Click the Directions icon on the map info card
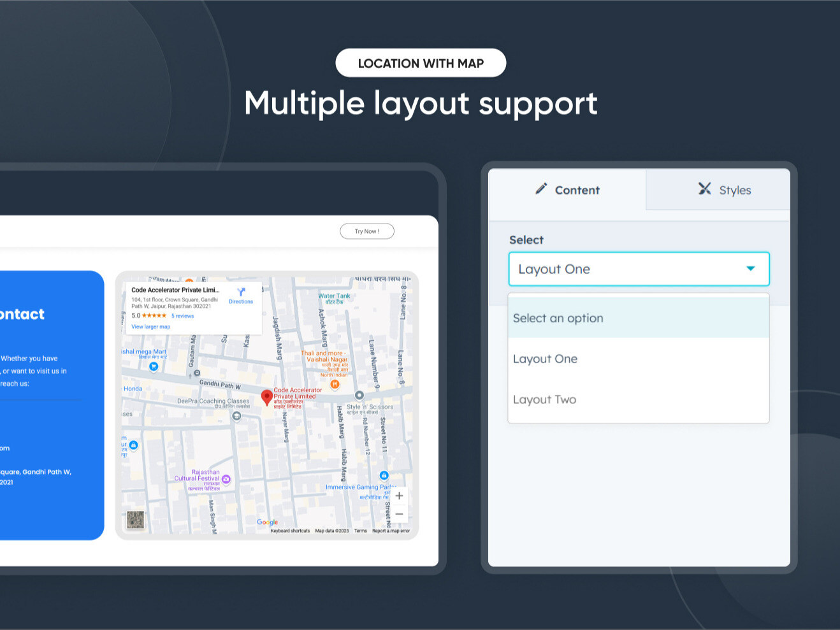This screenshot has height=630, width=840. 241,292
